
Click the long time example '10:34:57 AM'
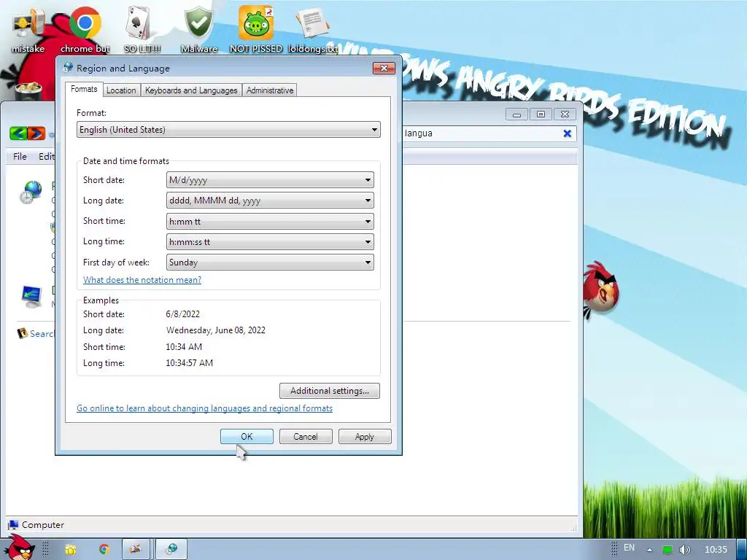(x=189, y=363)
